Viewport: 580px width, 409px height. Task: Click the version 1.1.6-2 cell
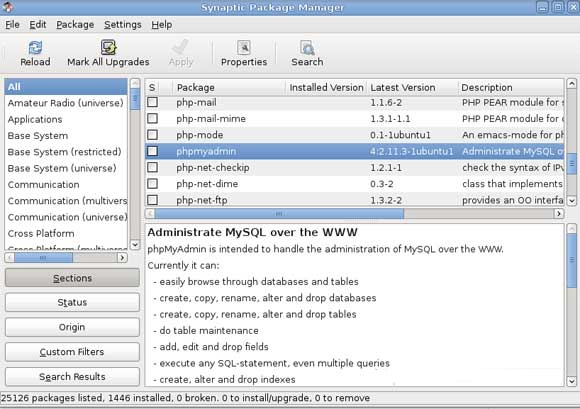386,102
